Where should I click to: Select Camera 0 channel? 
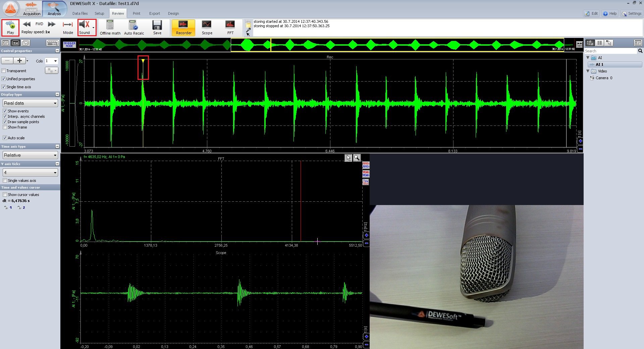603,78
